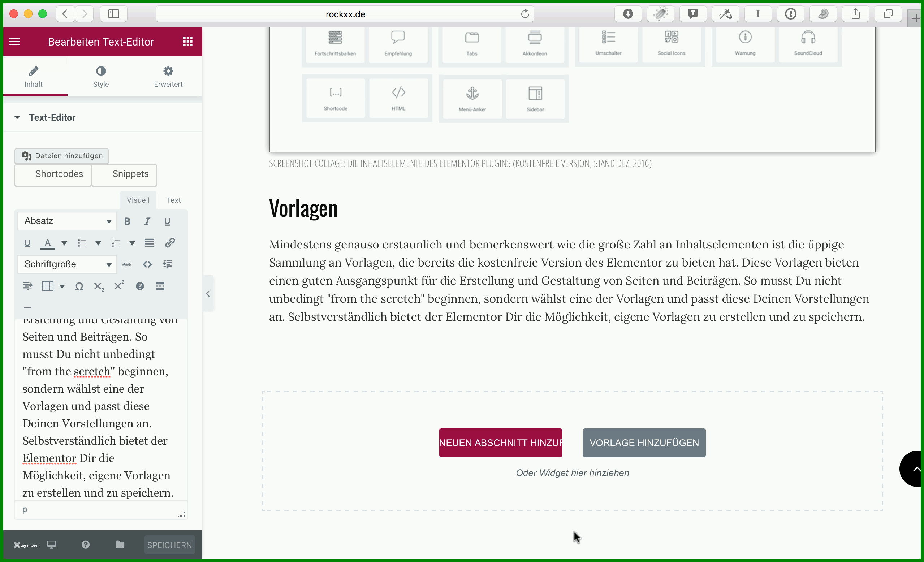This screenshot has width=924, height=562.
Task: Toggle bold formatting
Action: click(x=127, y=221)
